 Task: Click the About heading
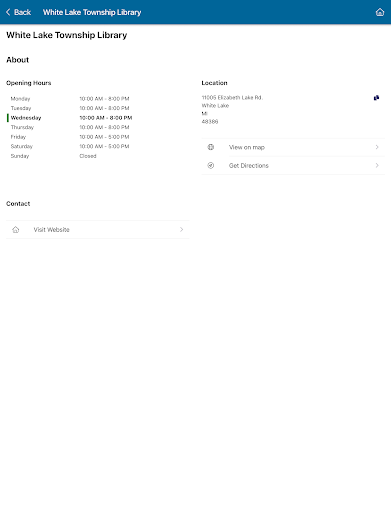18,60
